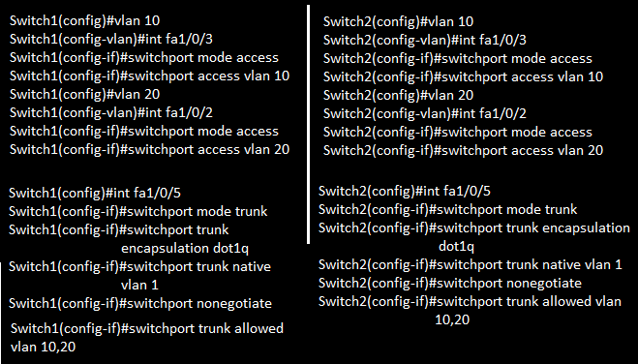Select Switch2 'switchport trunk native vlan 1' line
The image size is (638, 364).
point(471,264)
